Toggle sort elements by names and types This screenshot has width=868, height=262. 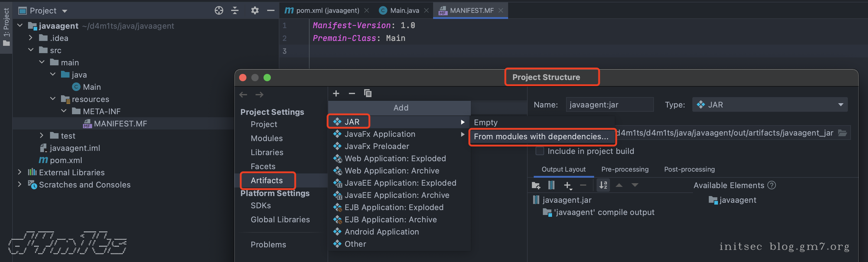click(x=603, y=185)
